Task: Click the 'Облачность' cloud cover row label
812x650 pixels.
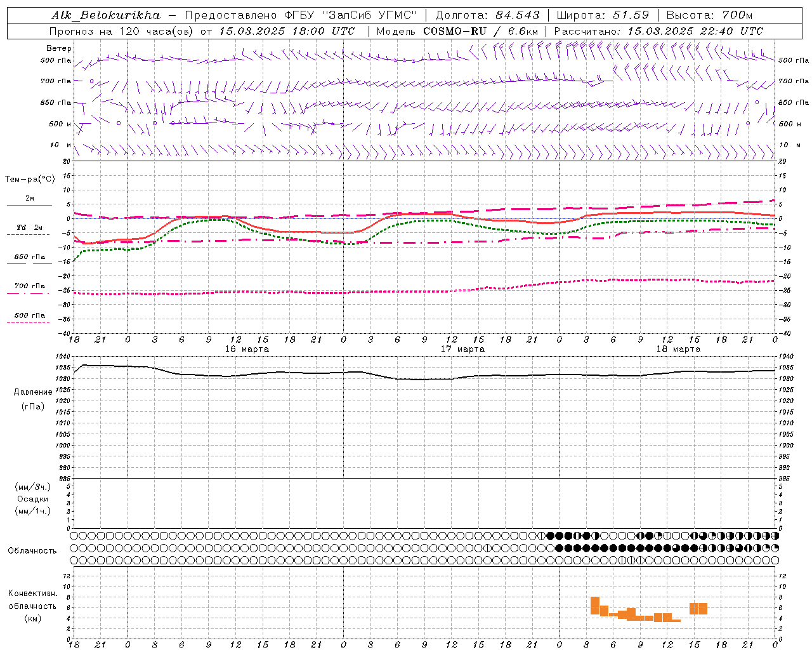Action: pyautogui.click(x=32, y=551)
